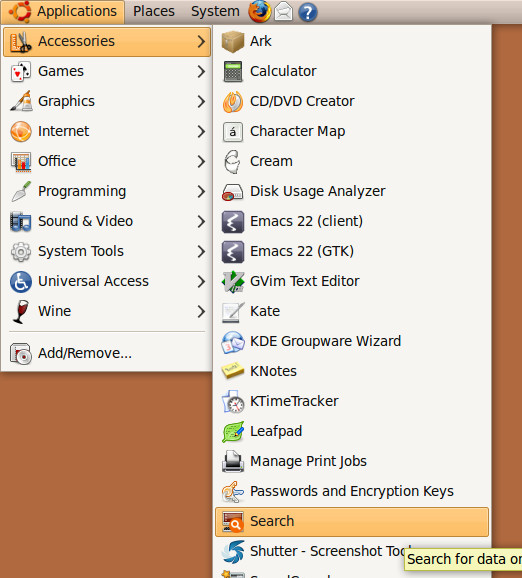Click the Shutter screenshot tool icon
This screenshot has height=578, width=522.
(233, 552)
